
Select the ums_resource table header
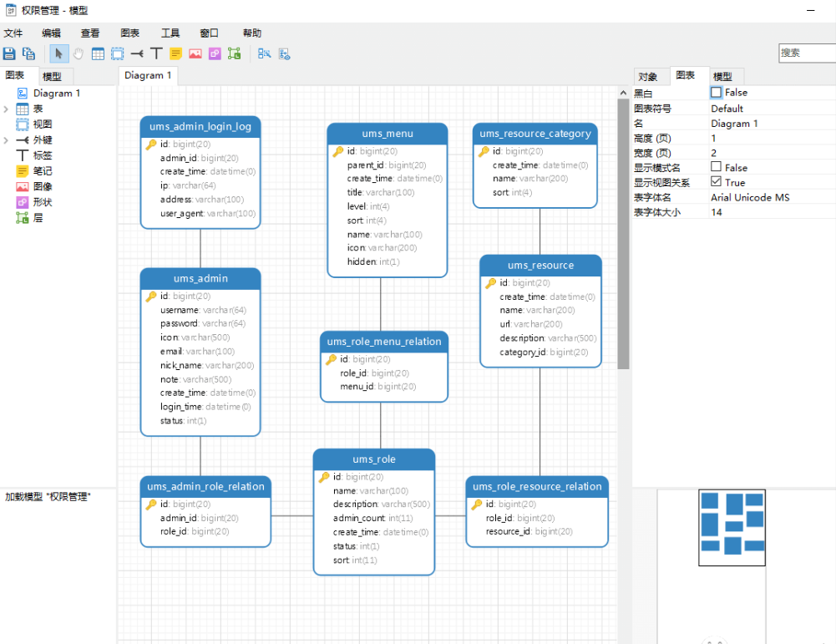click(x=540, y=266)
